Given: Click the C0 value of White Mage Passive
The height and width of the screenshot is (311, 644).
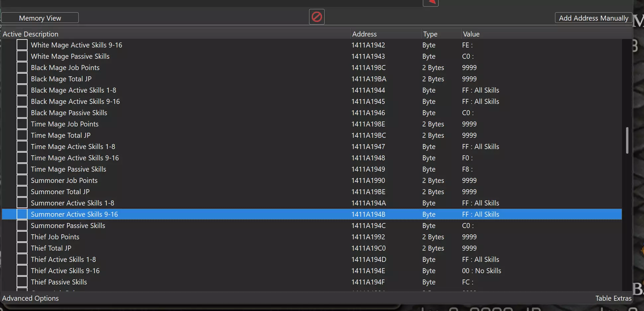Looking at the screenshot, I should (468, 56).
